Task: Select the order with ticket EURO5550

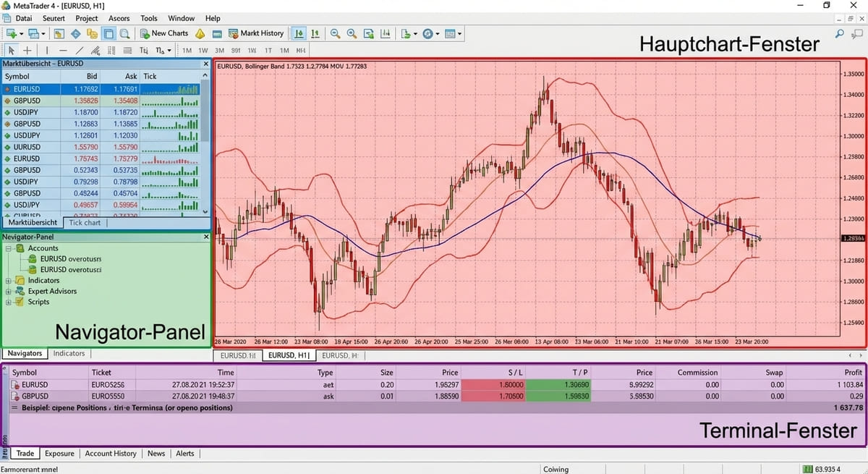Action: pos(434,397)
